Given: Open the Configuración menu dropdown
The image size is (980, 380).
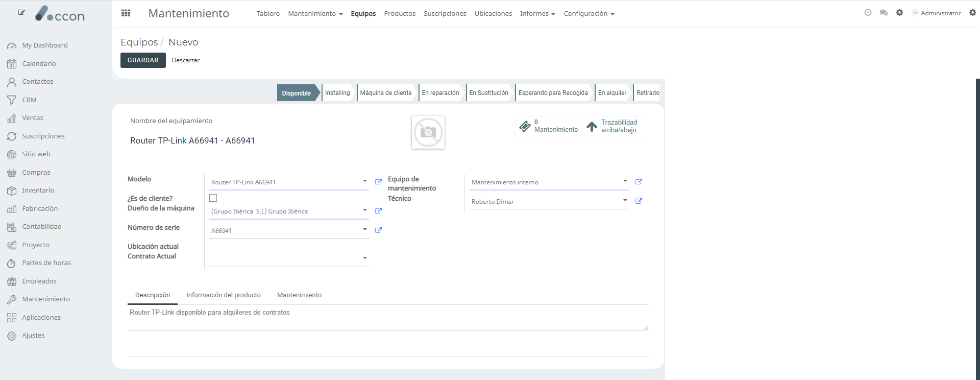Looking at the screenshot, I should pos(589,14).
